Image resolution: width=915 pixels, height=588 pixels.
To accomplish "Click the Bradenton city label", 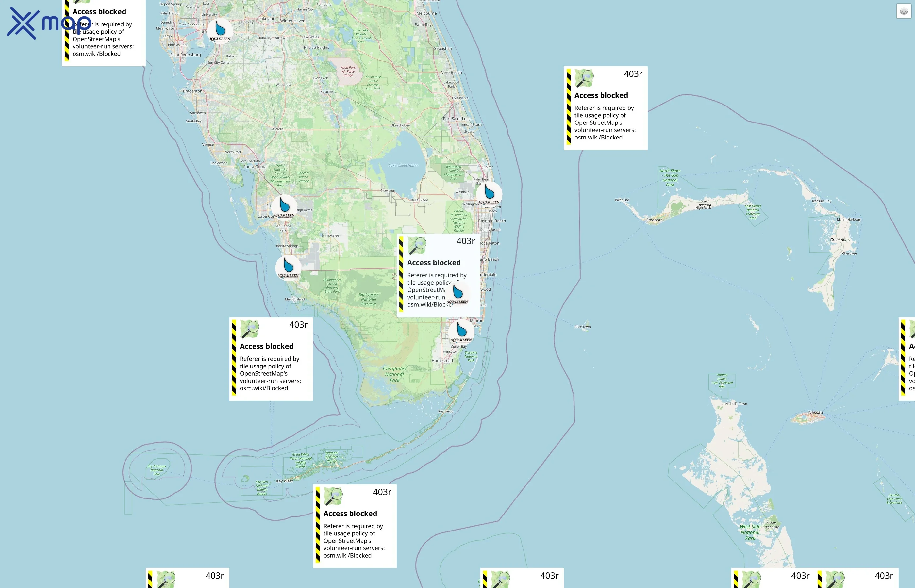I will [192, 91].
